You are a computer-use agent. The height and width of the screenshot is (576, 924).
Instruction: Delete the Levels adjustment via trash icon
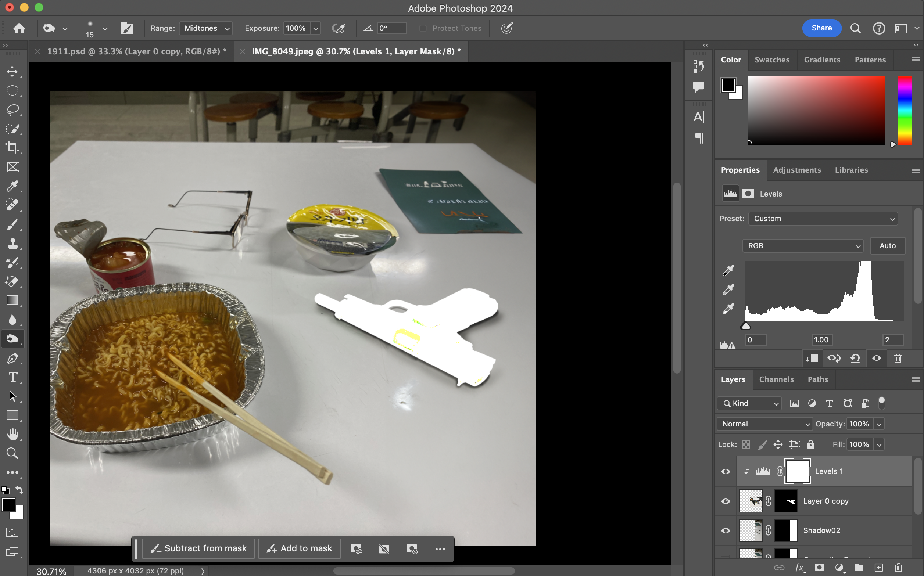click(x=898, y=358)
